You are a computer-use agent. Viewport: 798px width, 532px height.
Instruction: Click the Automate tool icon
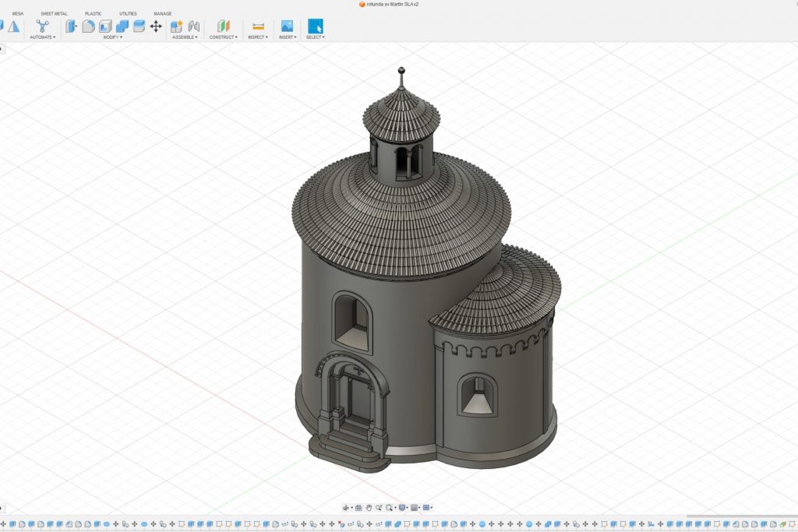tap(42, 26)
